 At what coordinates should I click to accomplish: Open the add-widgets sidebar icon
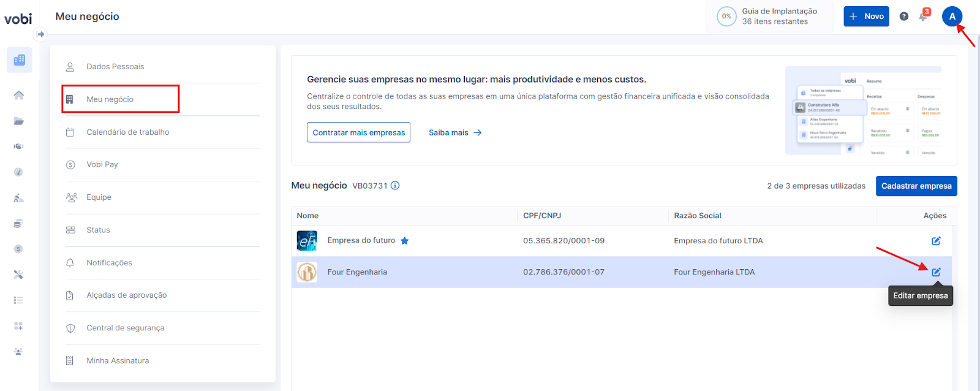pyautogui.click(x=19, y=326)
